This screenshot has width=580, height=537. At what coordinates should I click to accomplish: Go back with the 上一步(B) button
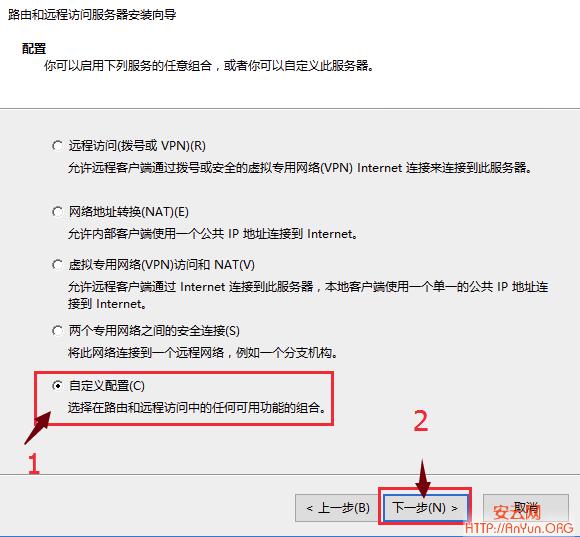click(x=337, y=508)
